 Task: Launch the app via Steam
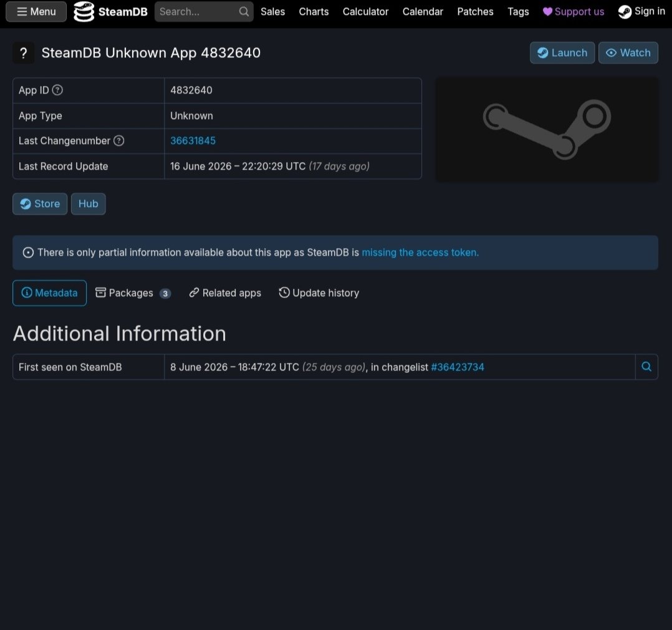pyautogui.click(x=562, y=53)
